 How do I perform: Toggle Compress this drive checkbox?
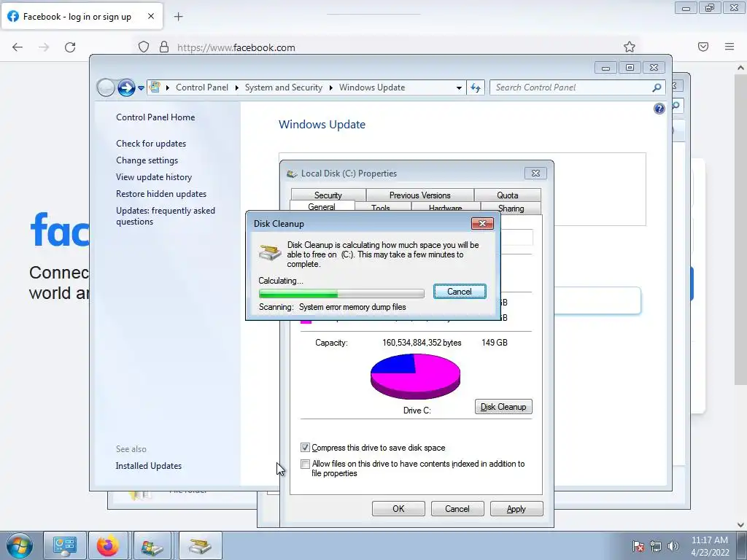pos(305,448)
